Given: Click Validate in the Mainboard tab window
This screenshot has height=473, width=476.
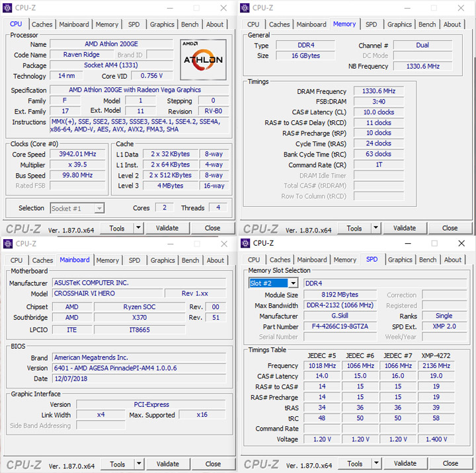Looking at the screenshot, I should tap(168, 464).
